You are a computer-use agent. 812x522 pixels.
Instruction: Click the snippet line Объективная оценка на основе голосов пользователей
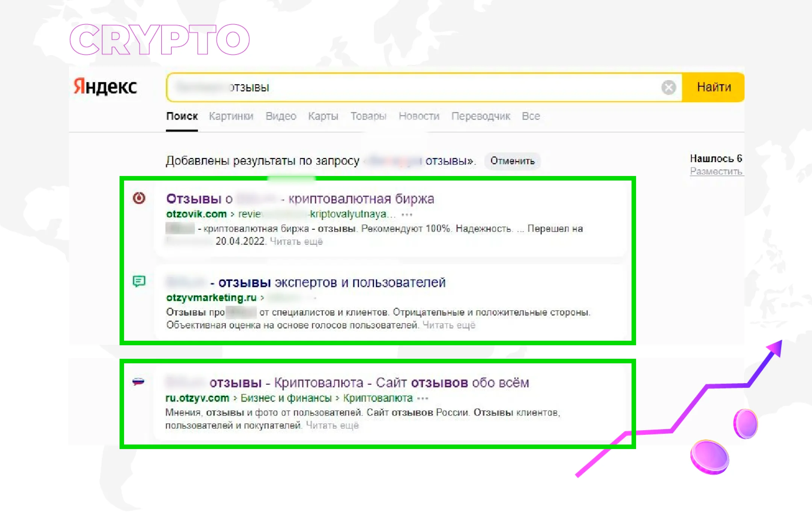click(x=292, y=325)
